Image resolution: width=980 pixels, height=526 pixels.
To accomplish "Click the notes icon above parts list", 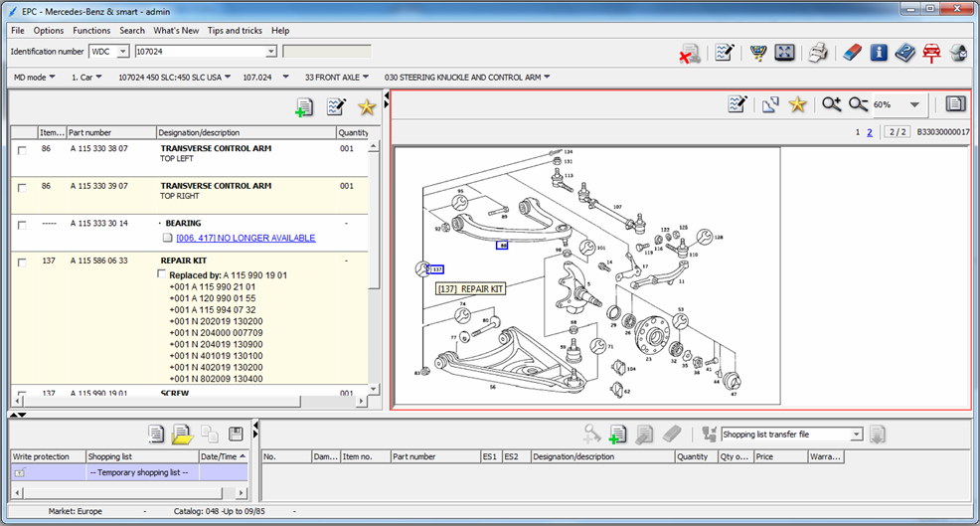I will [x=336, y=107].
